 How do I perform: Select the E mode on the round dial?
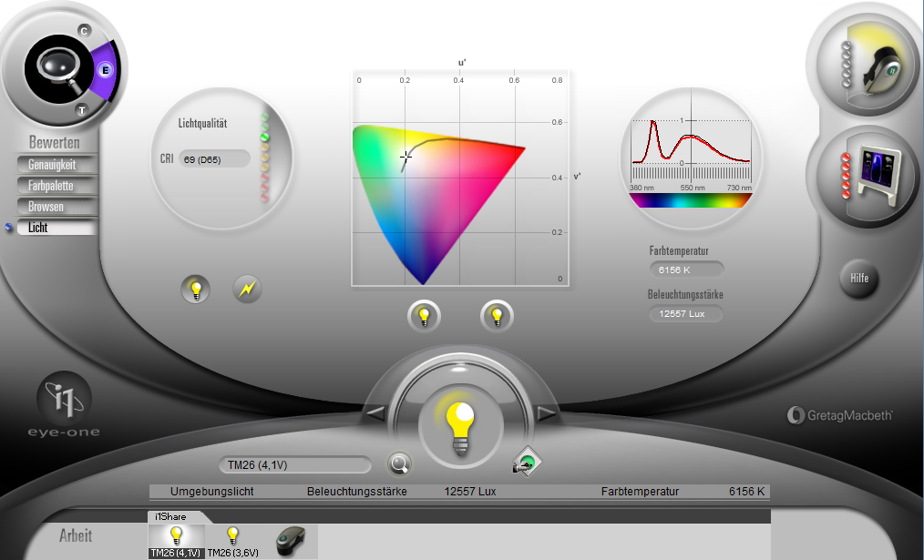pyautogui.click(x=106, y=71)
